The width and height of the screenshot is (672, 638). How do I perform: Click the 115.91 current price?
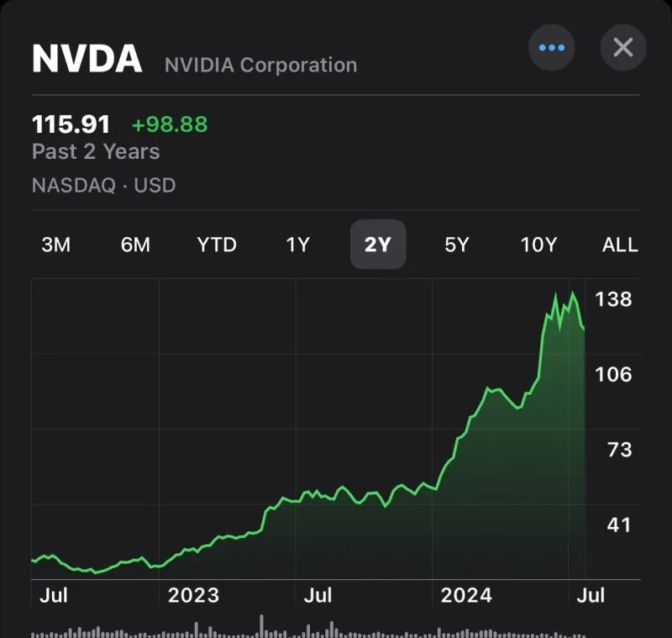(x=71, y=124)
